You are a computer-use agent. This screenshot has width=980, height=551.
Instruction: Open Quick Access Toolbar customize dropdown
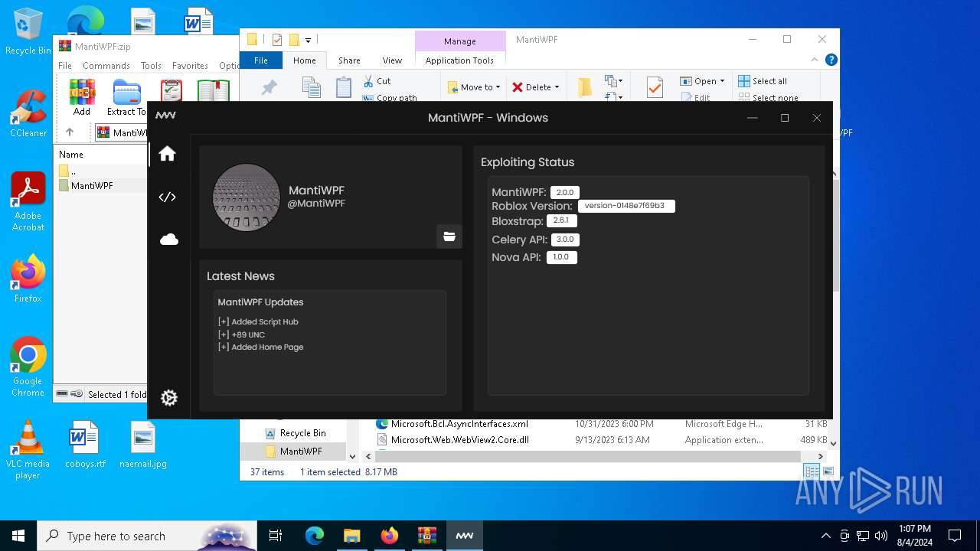[x=308, y=40]
